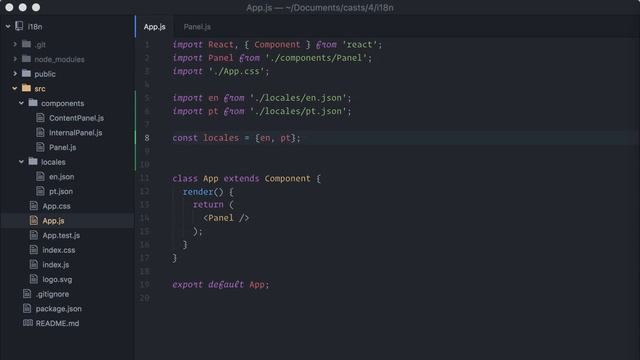Click 'export default App;' line
This screenshot has height=360, width=640.
221,284
